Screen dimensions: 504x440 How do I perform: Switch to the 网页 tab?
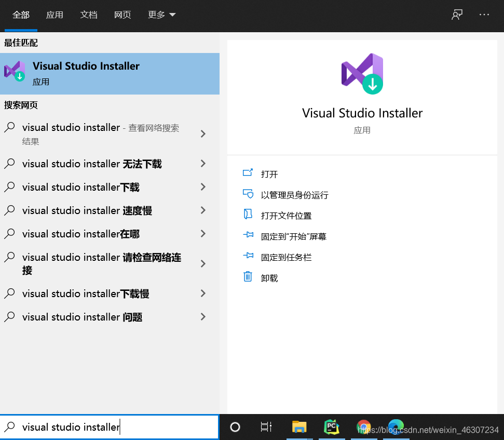pos(122,15)
